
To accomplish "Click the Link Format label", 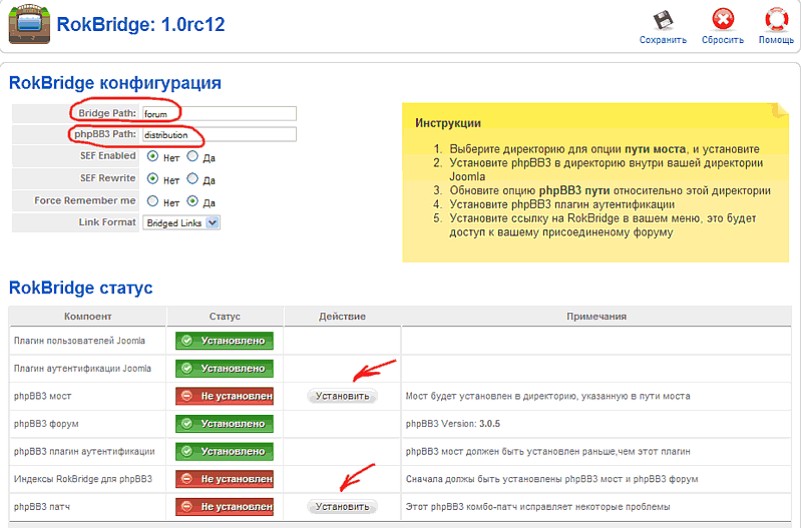I will pos(107,222).
